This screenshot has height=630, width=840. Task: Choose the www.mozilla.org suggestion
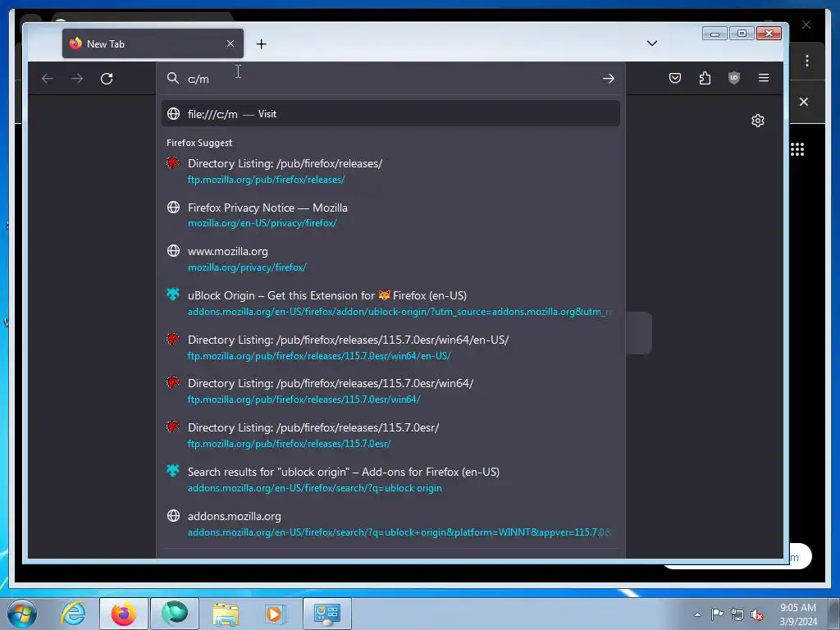[390, 258]
